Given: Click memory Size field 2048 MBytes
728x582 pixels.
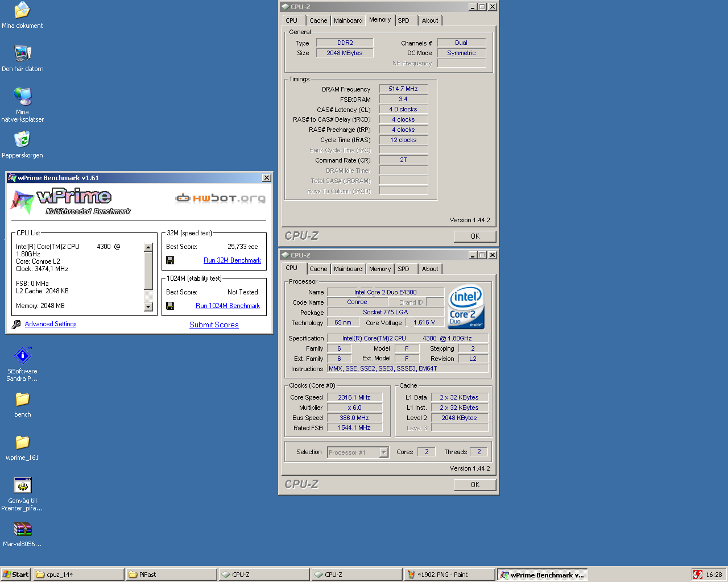Looking at the screenshot, I should pyautogui.click(x=345, y=53).
